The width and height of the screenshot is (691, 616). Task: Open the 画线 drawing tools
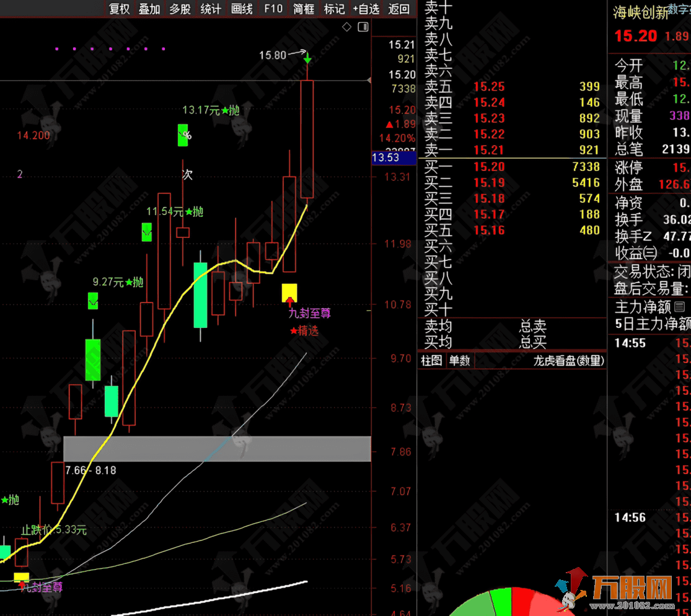click(242, 9)
